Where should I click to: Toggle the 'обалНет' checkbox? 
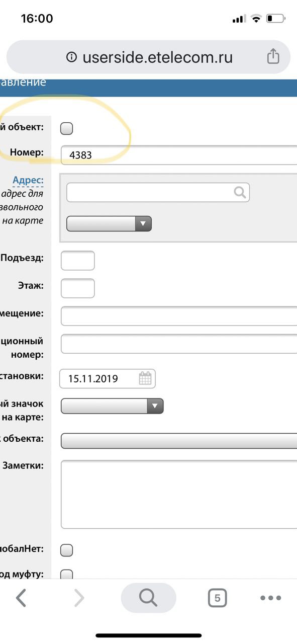point(66,550)
